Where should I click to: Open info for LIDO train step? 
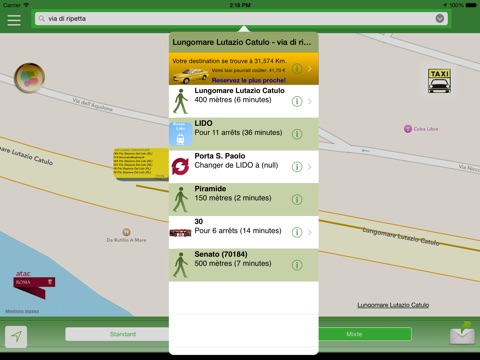[x=297, y=134]
